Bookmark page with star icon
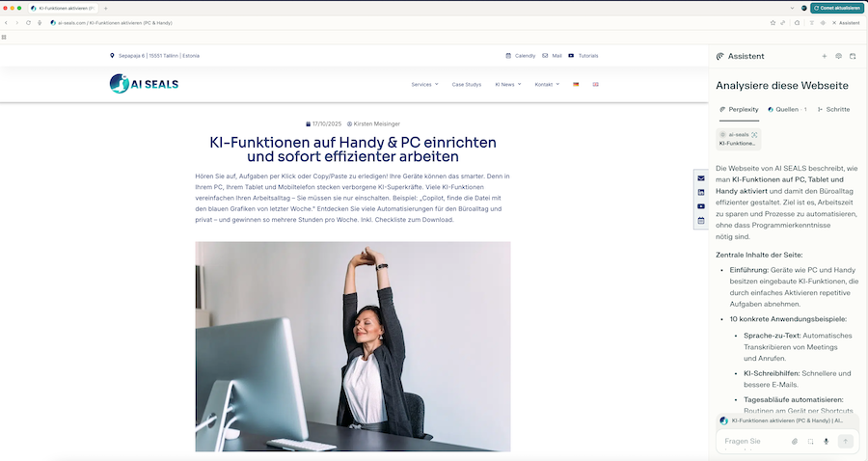The height and width of the screenshot is (461, 868). [x=773, y=23]
